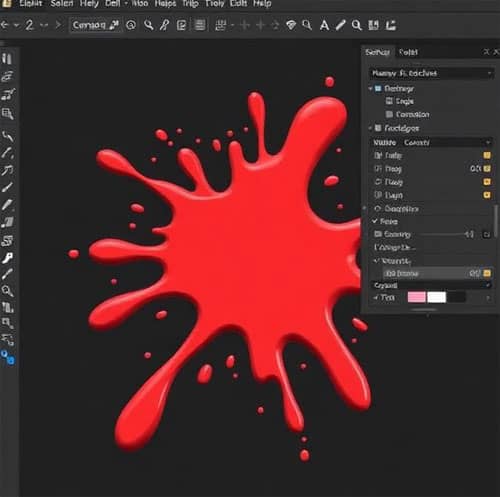Open the Help menu at the end of the menu bar

click(x=262, y=4)
